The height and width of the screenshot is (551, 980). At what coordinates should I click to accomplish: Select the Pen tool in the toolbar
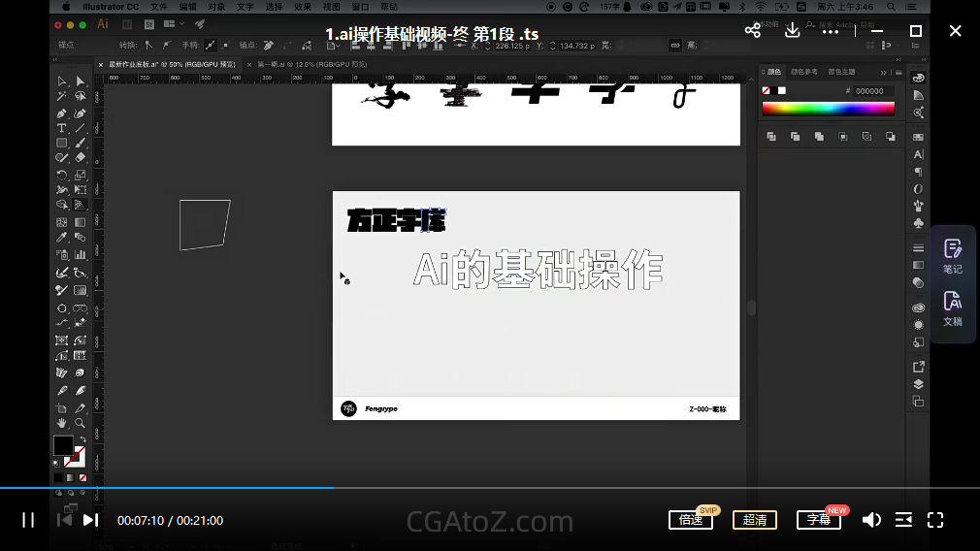pyautogui.click(x=62, y=113)
